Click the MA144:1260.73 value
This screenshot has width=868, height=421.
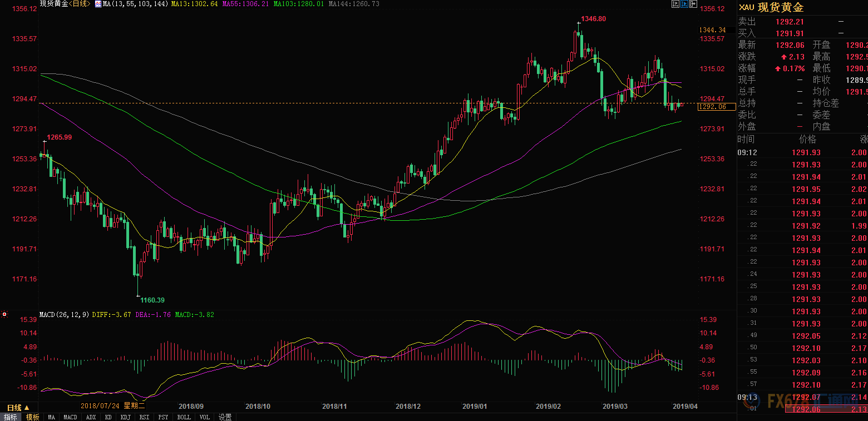354,4
